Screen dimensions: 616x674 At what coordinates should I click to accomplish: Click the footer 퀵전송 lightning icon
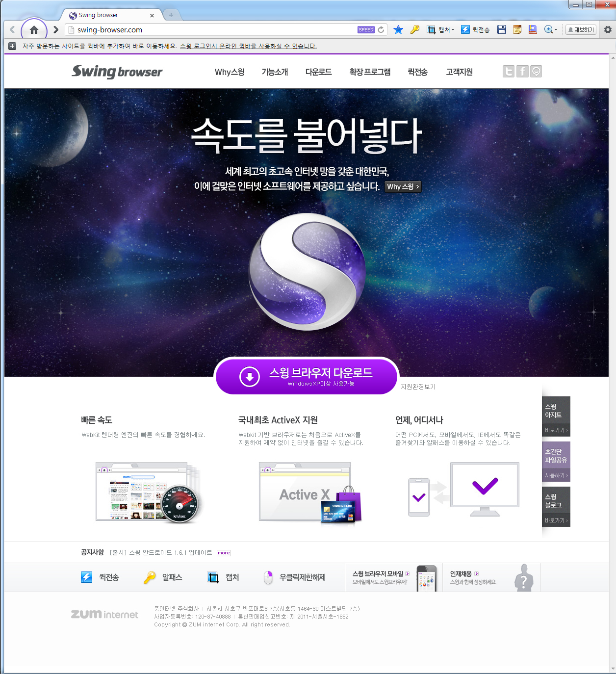(86, 577)
